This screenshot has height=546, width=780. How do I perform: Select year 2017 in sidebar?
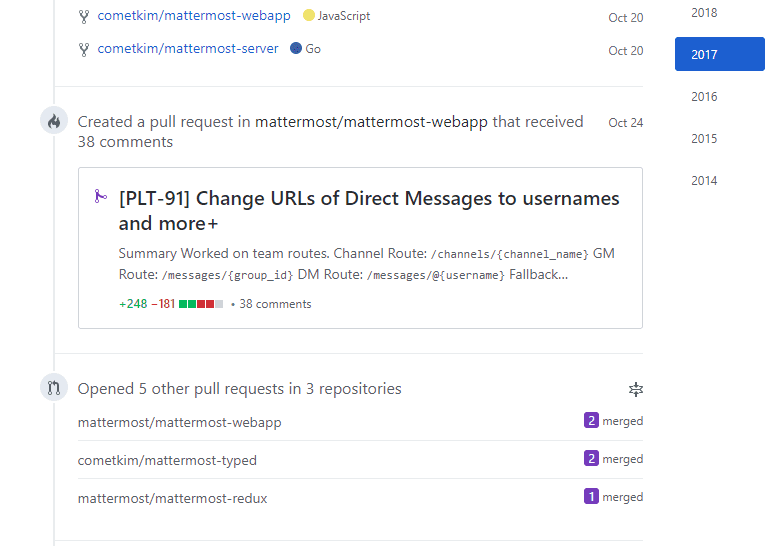[719, 55]
